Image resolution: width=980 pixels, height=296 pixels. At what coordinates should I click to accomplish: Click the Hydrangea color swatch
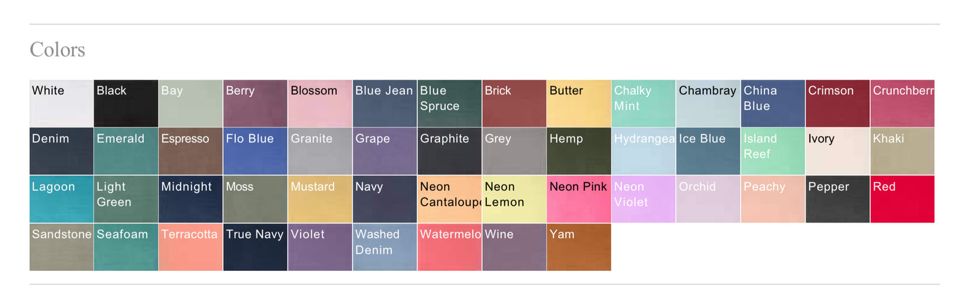(643, 151)
